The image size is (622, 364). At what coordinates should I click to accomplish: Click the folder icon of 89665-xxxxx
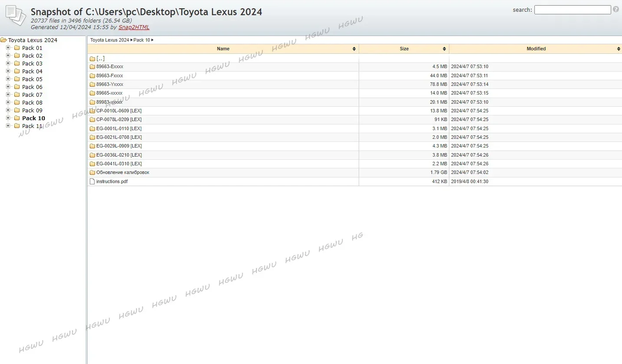point(92,93)
